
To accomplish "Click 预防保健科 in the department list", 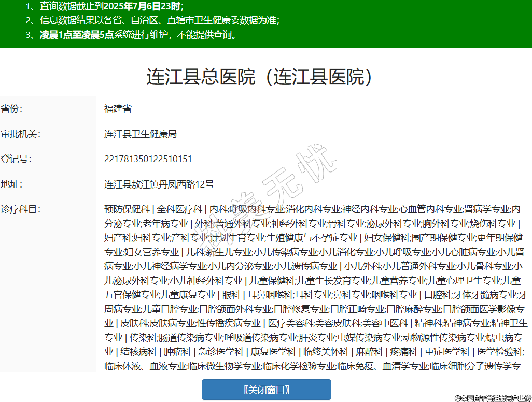I will click(x=127, y=209).
